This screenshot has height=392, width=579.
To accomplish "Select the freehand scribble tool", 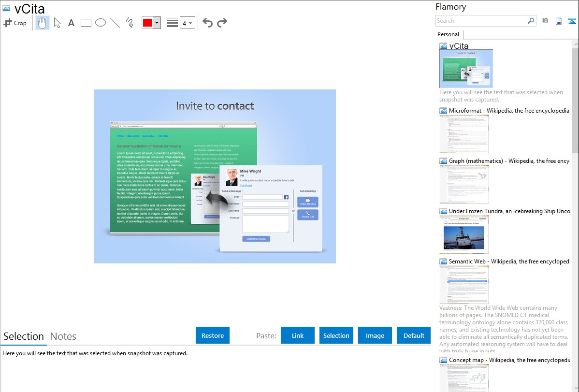I will pos(129,23).
